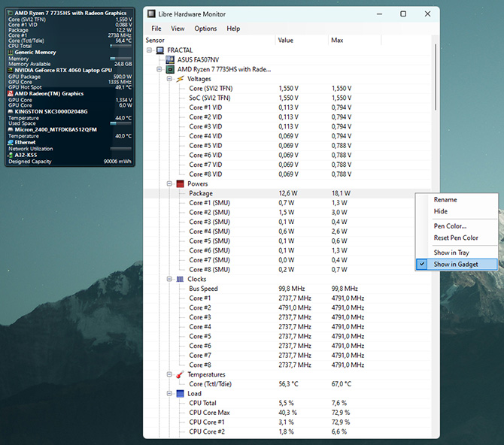Select the CPU Core Max row
This screenshot has height=445, width=504.
tap(287, 413)
